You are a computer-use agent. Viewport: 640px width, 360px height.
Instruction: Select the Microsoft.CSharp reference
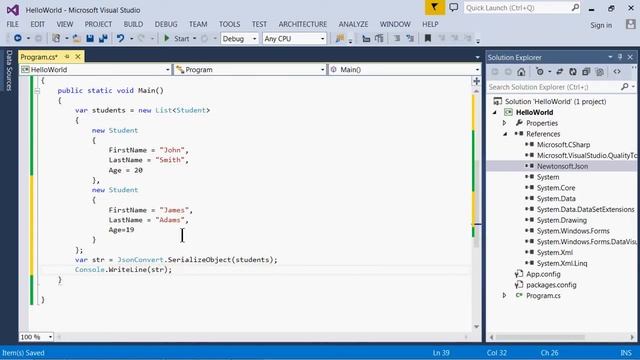point(563,144)
